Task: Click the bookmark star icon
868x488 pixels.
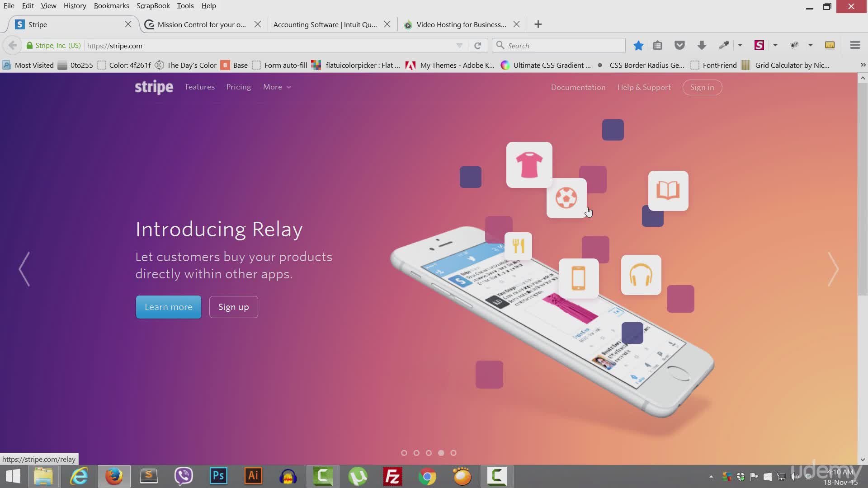Action: [x=638, y=45]
